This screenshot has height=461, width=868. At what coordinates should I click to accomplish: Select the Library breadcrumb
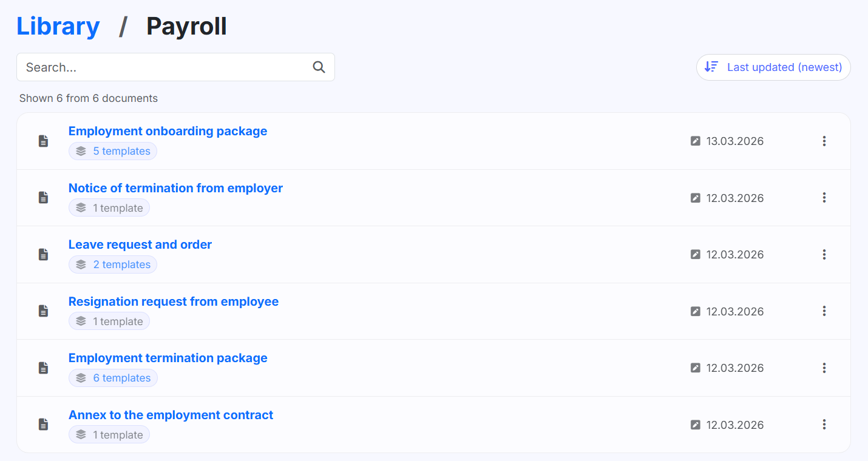[58, 25]
